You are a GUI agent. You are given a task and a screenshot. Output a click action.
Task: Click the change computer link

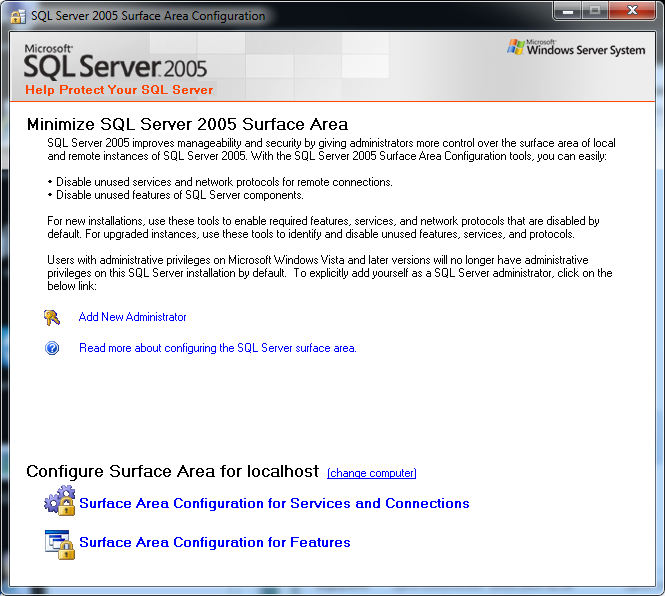tap(372, 473)
